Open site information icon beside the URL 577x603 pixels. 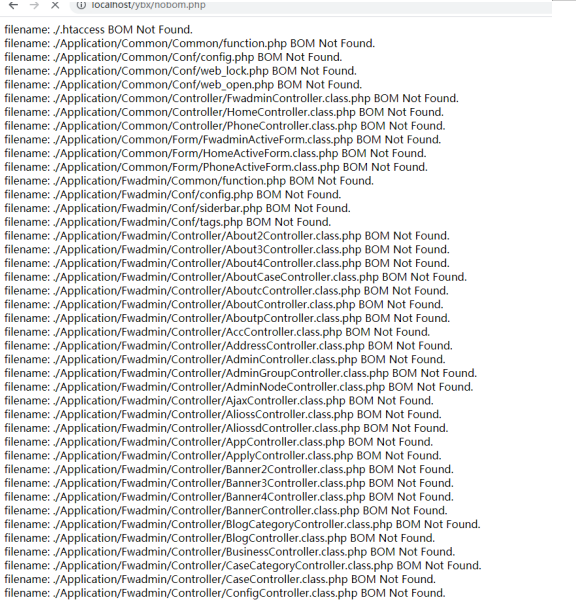pyautogui.click(x=81, y=5)
